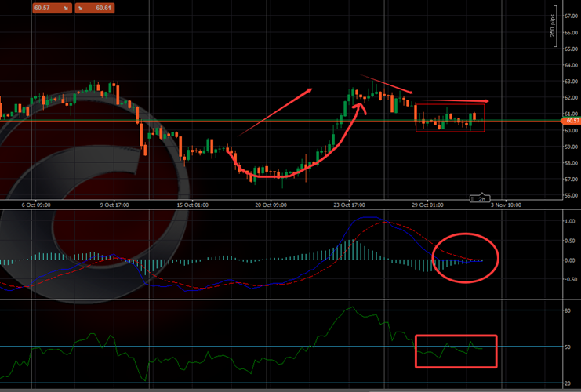Click the down arrow icon on 60.57 button
The image size is (581, 392).
click(65, 7)
